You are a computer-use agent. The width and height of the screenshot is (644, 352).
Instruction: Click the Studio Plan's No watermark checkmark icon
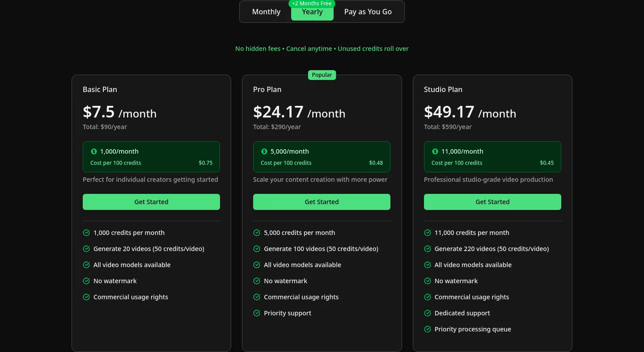point(428,281)
